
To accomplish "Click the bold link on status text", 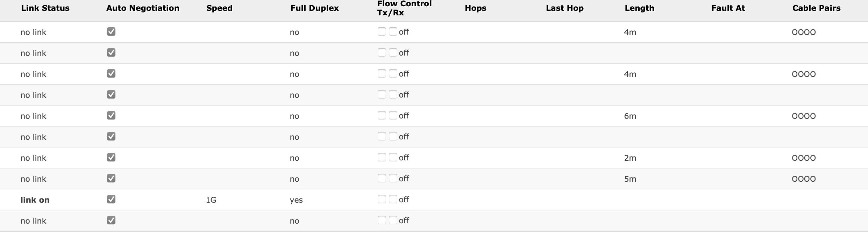I will 35,200.
